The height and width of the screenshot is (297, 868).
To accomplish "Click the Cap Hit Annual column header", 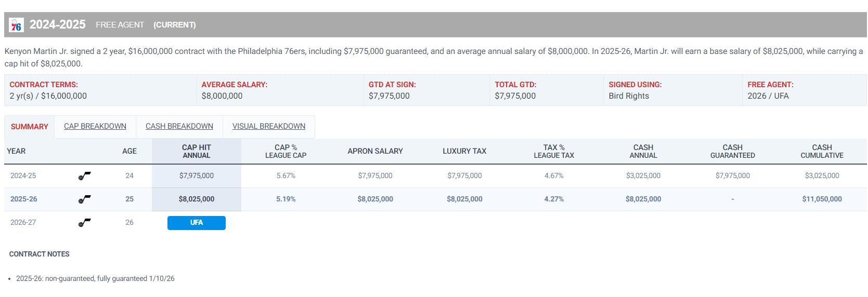I will (197, 151).
